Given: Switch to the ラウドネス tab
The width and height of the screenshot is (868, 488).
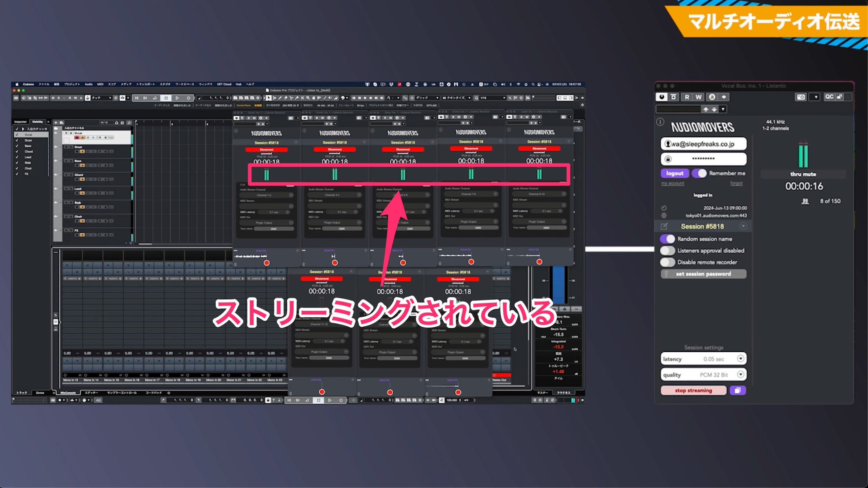Looking at the screenshot, I should (x=564, y=393).
